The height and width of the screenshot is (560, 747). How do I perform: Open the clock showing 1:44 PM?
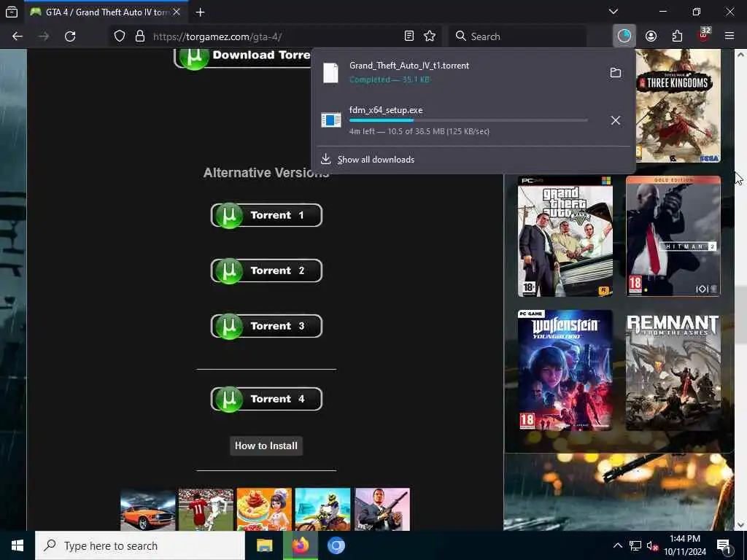pyautogui.click(x=684, y=545)
